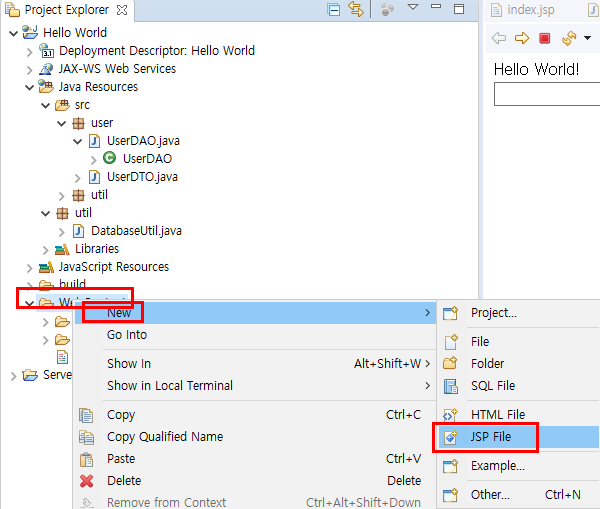Image resolution: width=600 pixels, height=509 pixels.
Task: Toggle Link with Editor icon
Action: (356, 9)
